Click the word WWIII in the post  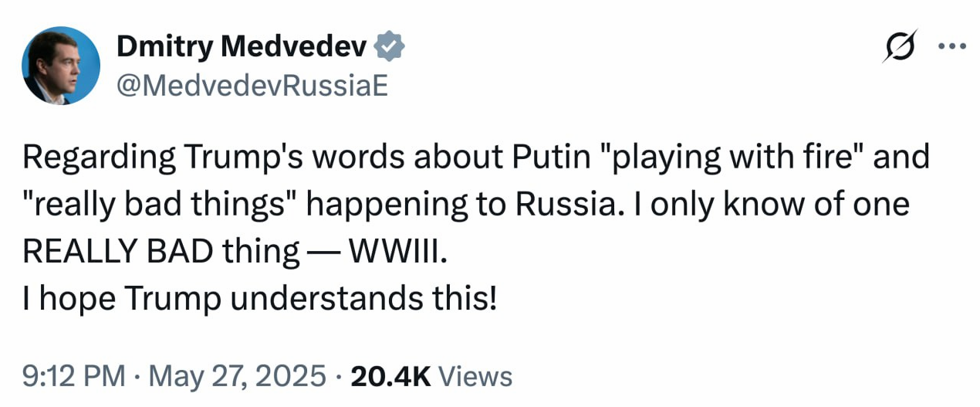(x=398, y=251)
